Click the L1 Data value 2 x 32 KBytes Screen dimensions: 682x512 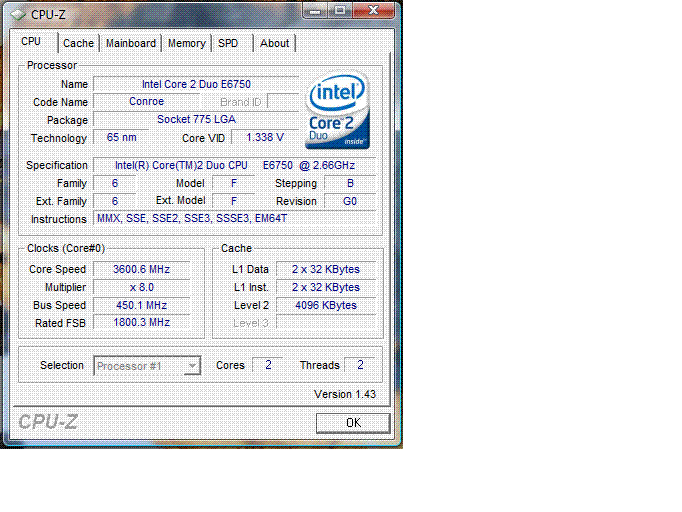[326, 269]
